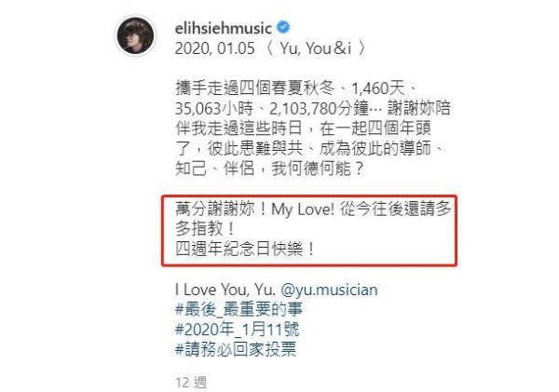
Task: Click the text 萬分謝謝妳！My Love!
Action: [255, 210]
